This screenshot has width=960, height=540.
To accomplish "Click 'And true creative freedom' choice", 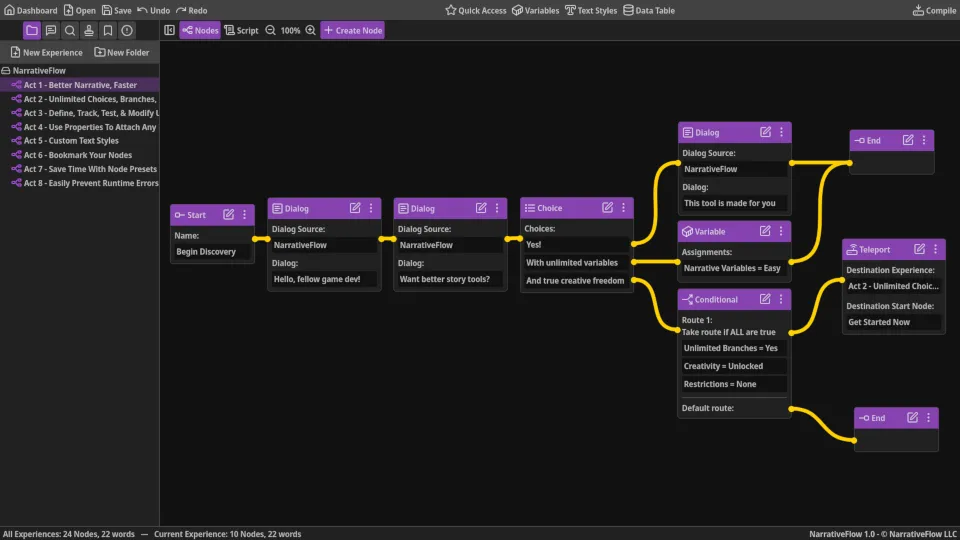I will click(x=576, y=280).
